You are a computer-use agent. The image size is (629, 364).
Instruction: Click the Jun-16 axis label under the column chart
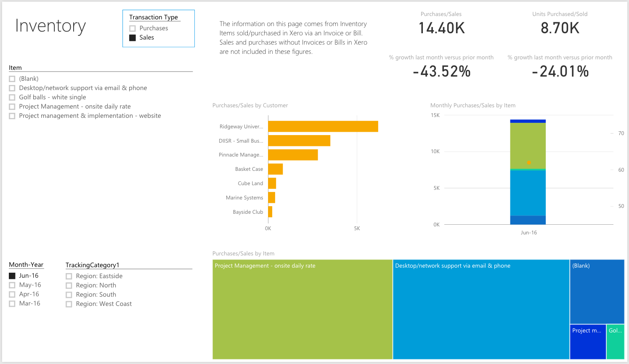pos(529,233)
